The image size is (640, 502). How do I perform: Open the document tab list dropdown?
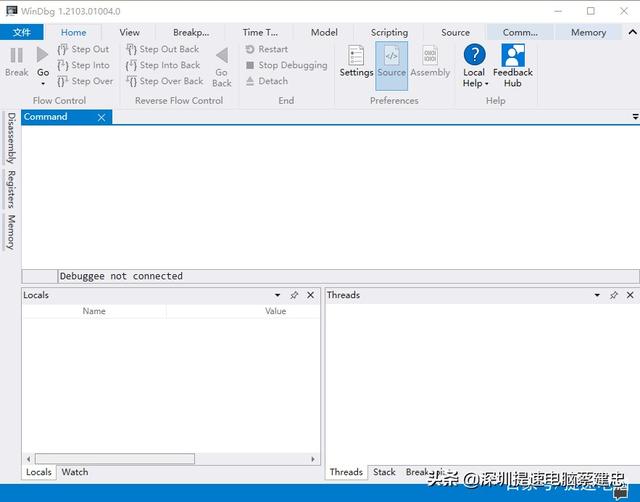636,117
